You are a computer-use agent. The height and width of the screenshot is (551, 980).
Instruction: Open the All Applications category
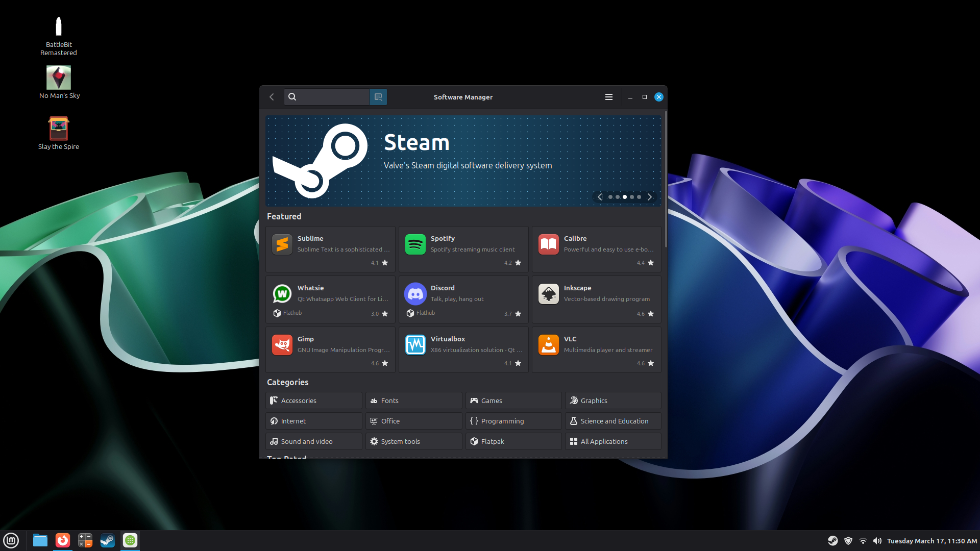click(612, 441)
